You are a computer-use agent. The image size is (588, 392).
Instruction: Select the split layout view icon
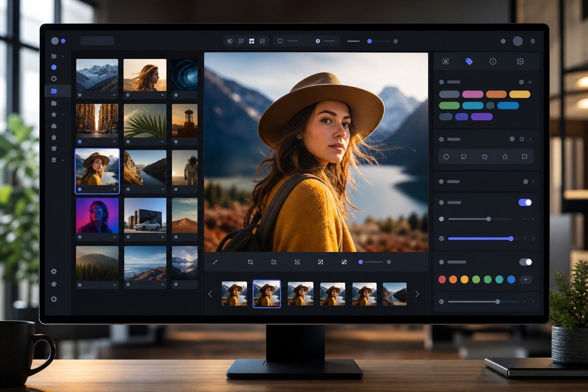point(252,41)
